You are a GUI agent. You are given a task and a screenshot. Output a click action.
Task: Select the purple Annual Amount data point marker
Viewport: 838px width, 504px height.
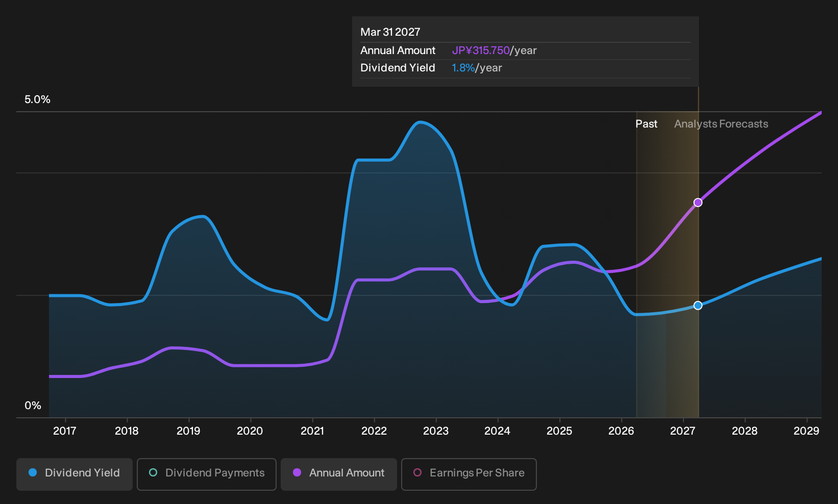698,203
